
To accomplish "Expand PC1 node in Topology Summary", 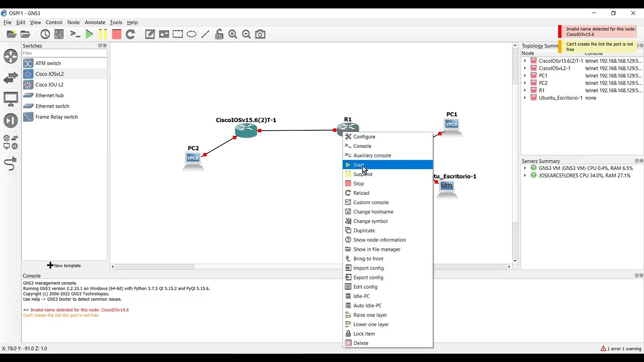I will pos(525,75).
